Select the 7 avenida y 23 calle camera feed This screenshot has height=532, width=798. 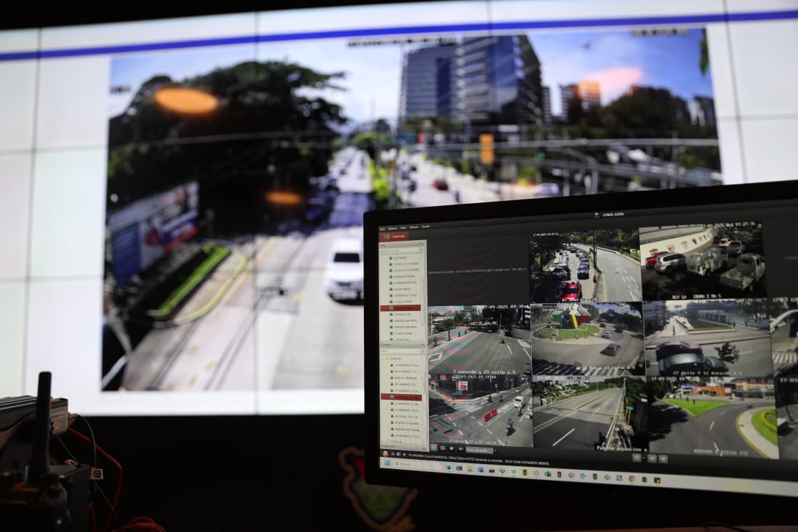[479, 340]
